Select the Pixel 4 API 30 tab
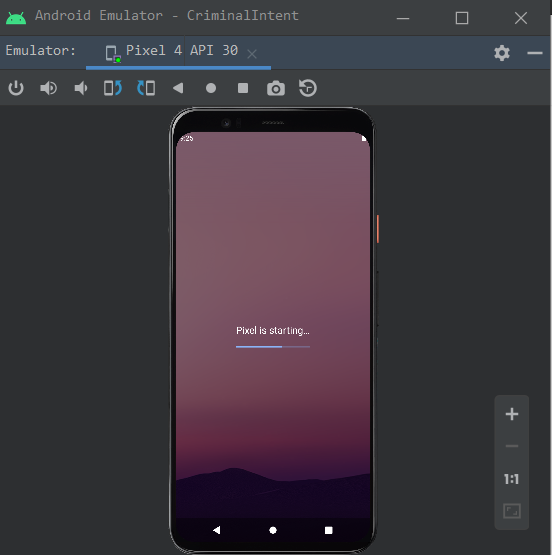Screen dimensions: 552x555 pyautogui.click(x=178, y=51)
